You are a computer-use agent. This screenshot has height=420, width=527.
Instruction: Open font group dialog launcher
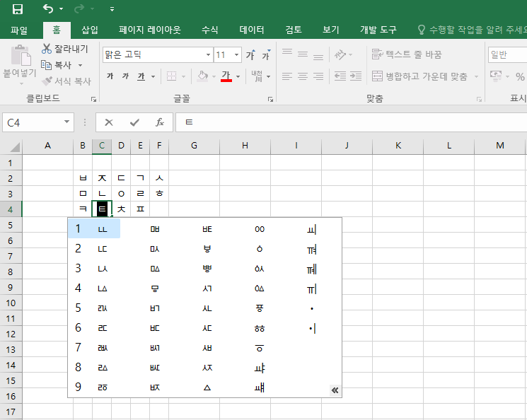(x=270, y=99)
